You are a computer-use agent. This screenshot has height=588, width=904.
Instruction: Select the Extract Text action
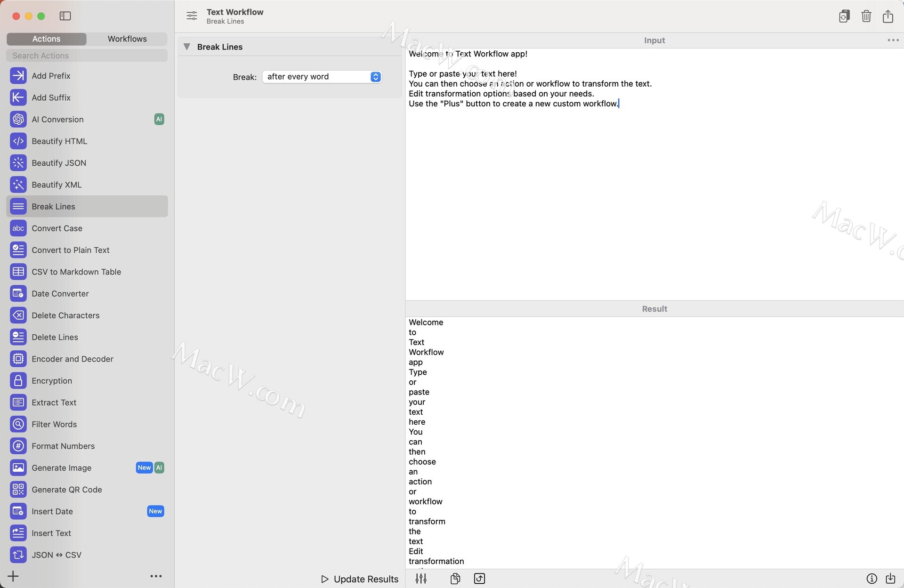[x=87, y=403]
